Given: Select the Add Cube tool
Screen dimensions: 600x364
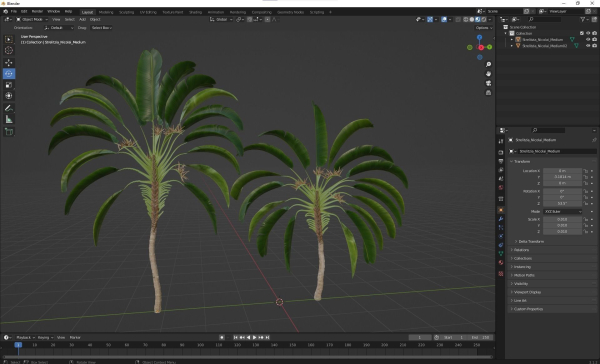Looking at the screenshot, I should (x=9, y=132).
